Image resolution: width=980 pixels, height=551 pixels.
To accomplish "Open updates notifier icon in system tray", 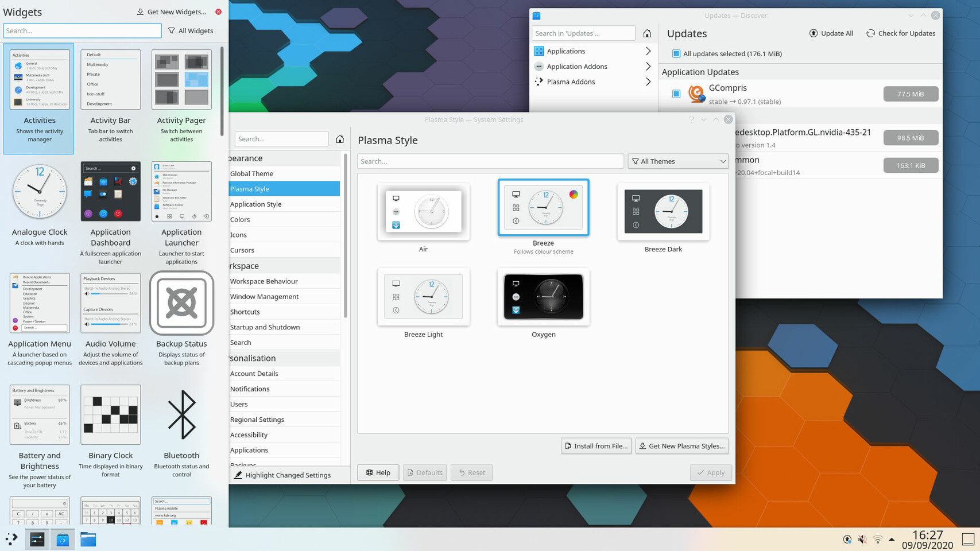I will (x=847, y=540).
